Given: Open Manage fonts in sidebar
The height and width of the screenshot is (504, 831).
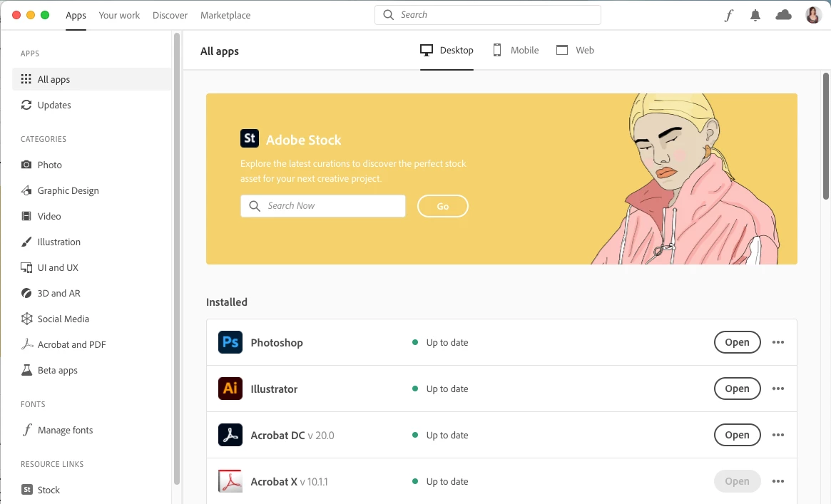Looking at the screenshot, I should (56, 430).
